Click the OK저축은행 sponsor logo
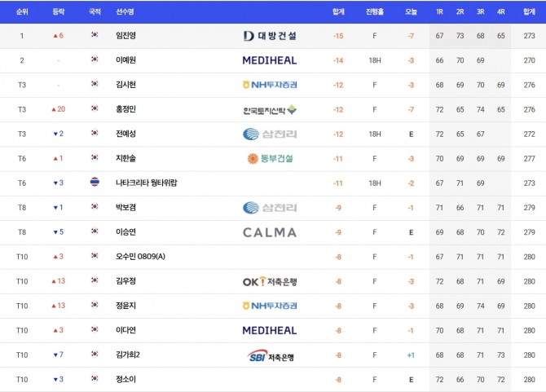Image resolution: width=546 pixels, height=392 pixels. pyautogui.click(x=270, y=281)
